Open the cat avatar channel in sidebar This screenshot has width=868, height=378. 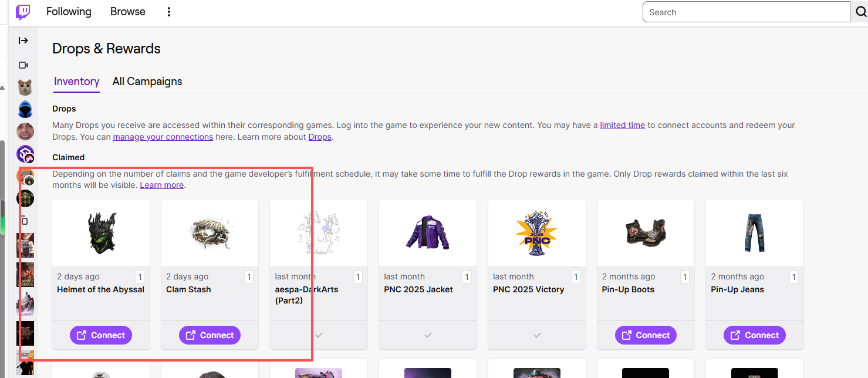tap(25, 87)
